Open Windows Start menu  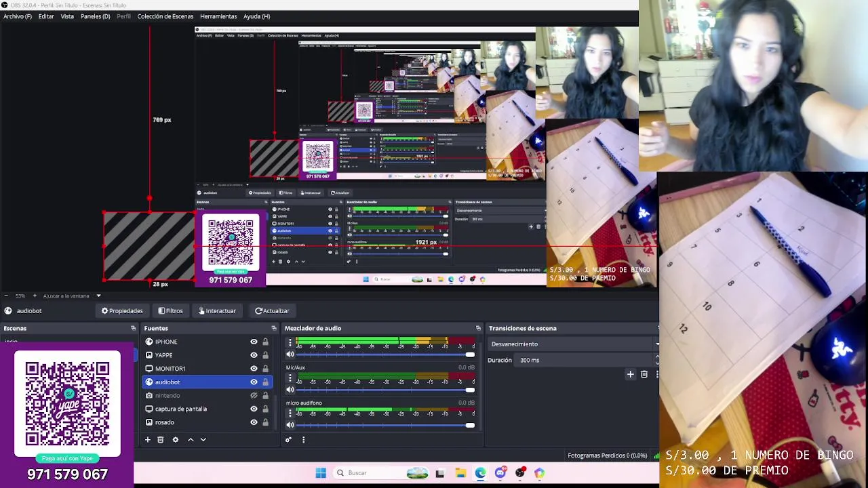click(x=321, y=473)
